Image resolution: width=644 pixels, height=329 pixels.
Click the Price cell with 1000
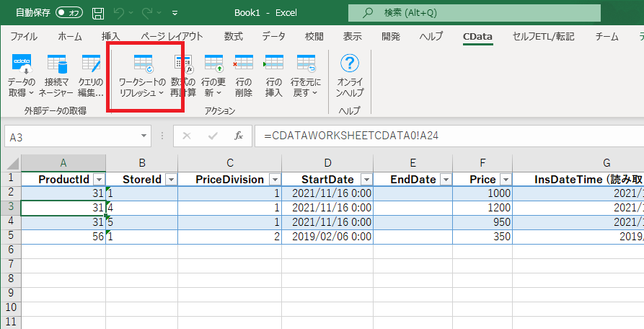[x=482, y=193]
